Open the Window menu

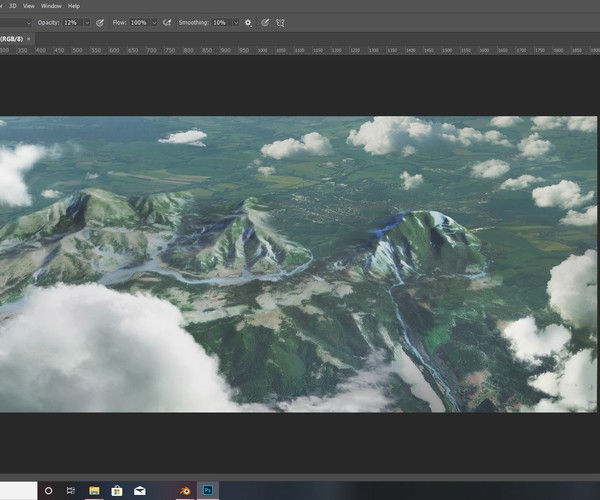pyautogui.click(x=51, y=6)
